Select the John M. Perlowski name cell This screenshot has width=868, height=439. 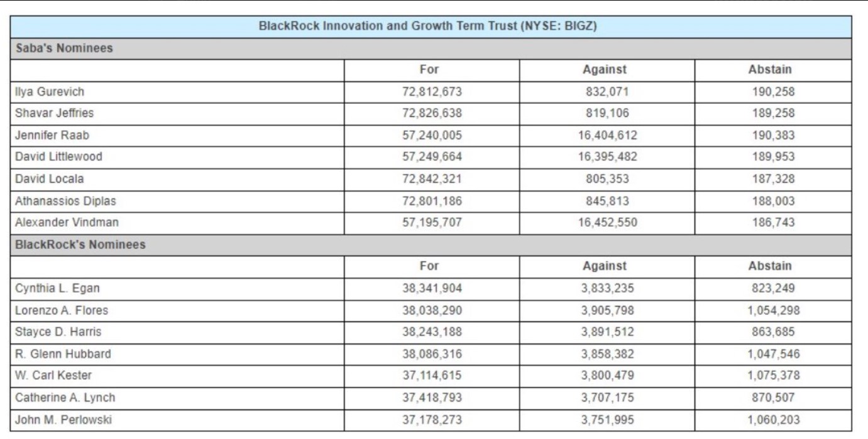[64, 420]
